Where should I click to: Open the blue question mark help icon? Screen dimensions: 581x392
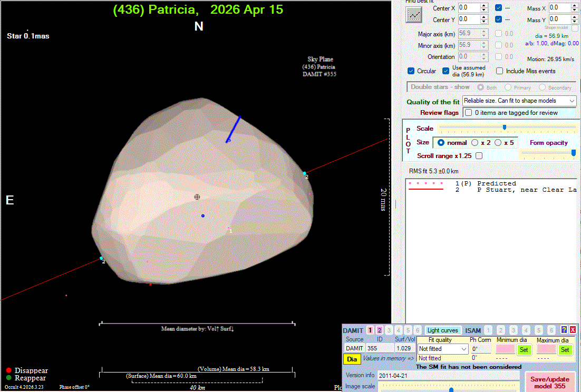[x=564, y=330]
